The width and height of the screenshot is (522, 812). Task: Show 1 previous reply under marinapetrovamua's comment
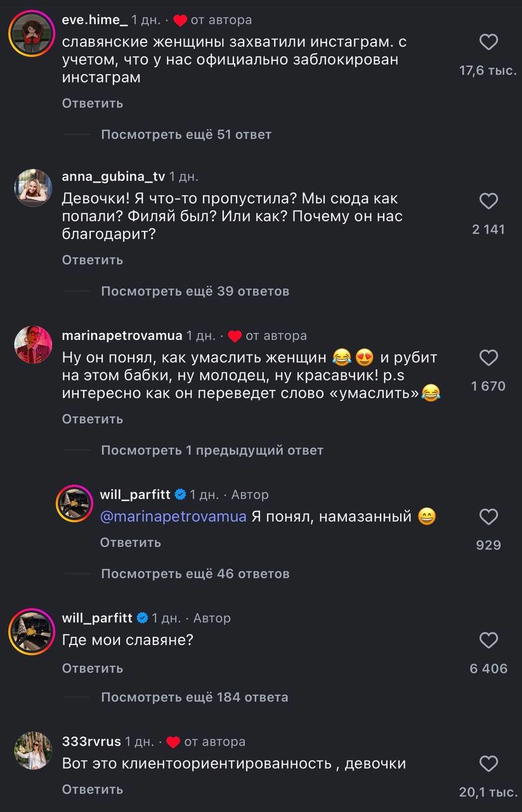pyautogui.click(x=211, y=450)
